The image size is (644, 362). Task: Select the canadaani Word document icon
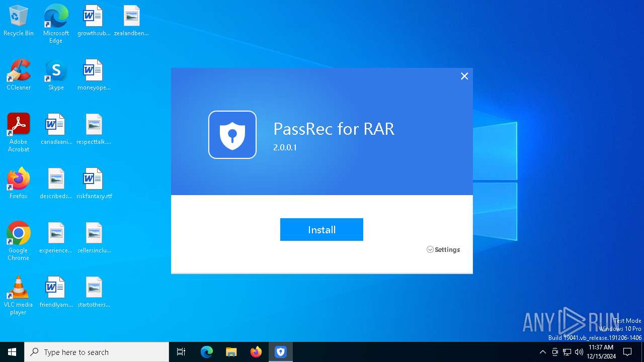coord(56,130)
